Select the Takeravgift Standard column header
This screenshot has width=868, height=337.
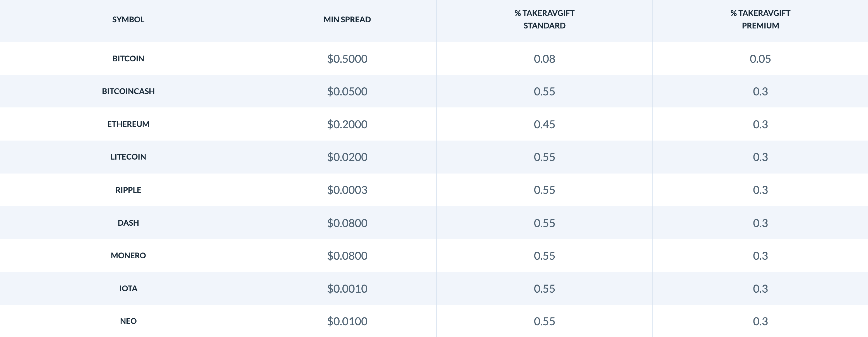pos(544,19)
